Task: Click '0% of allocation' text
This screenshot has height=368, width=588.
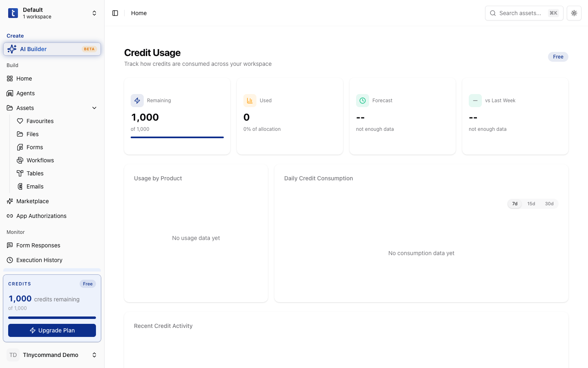Action: coord(262,129)
